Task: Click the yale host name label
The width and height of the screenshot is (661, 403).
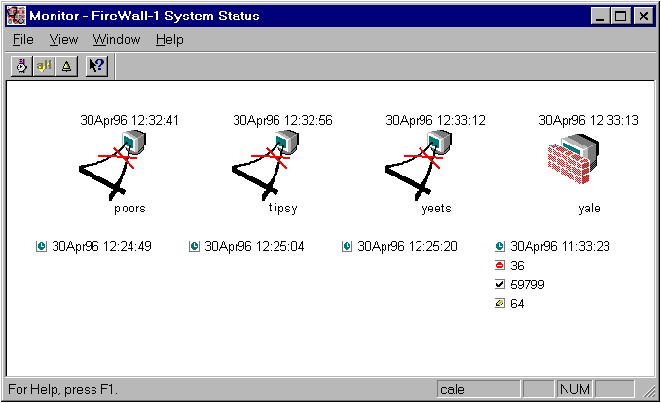Action: coord(588,209)
